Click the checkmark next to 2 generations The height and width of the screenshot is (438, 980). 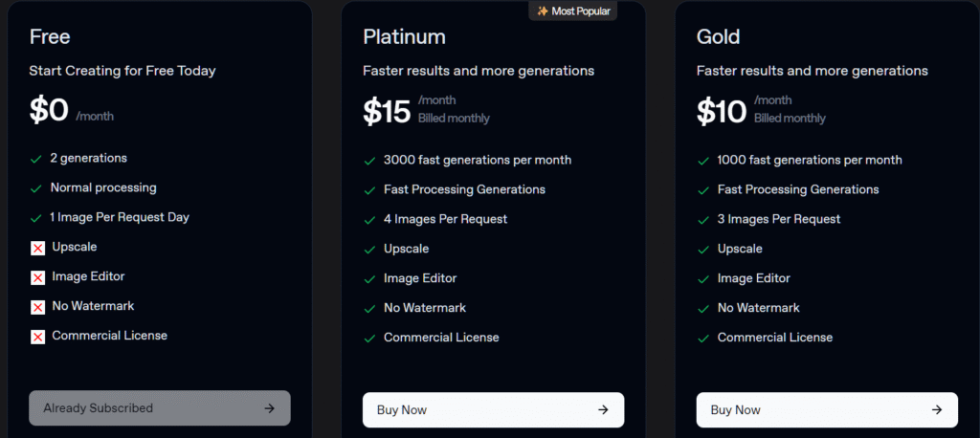35,160
